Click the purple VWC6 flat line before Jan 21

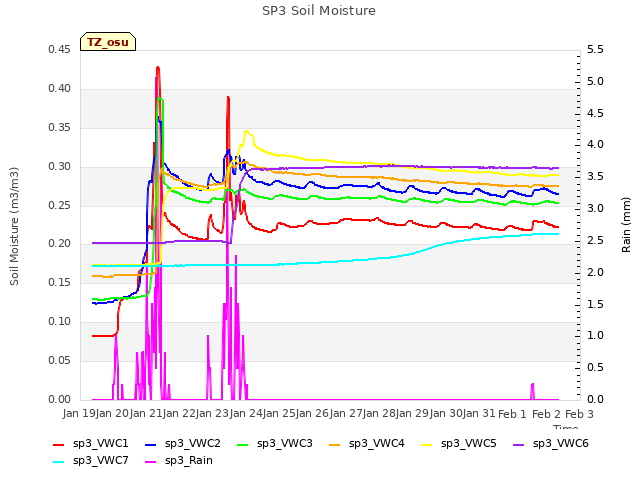click(118, 243)
